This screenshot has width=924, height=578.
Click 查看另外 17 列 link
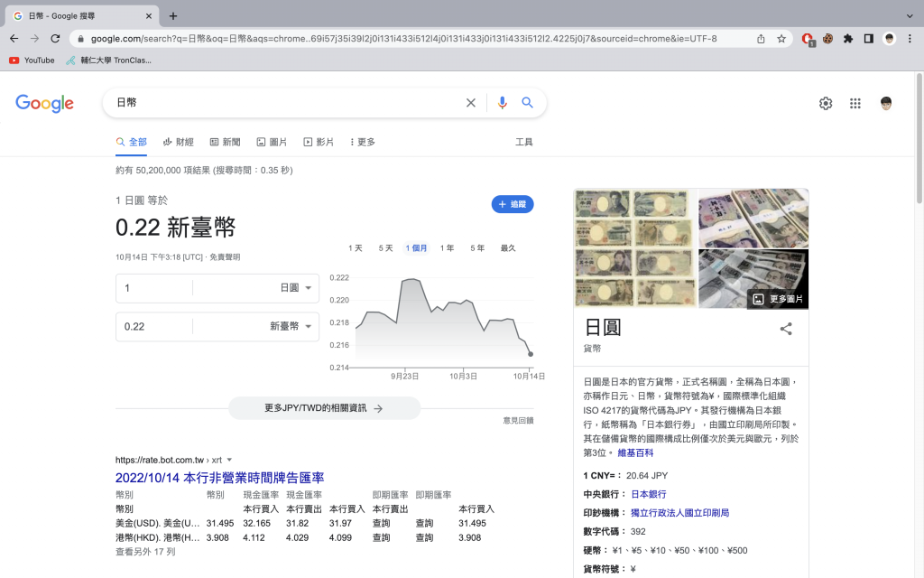[x=145, y=552]
